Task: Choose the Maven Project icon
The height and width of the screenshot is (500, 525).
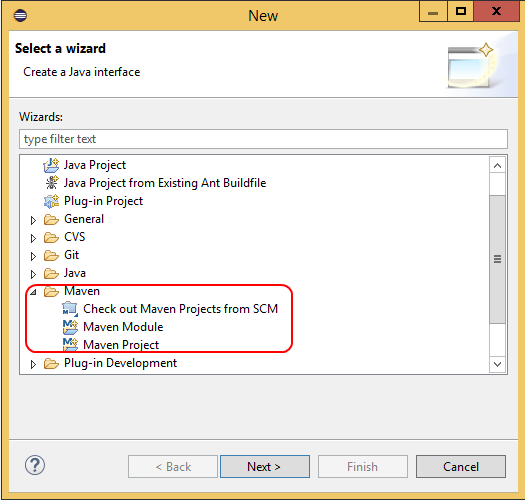Action: click(70, 345)
